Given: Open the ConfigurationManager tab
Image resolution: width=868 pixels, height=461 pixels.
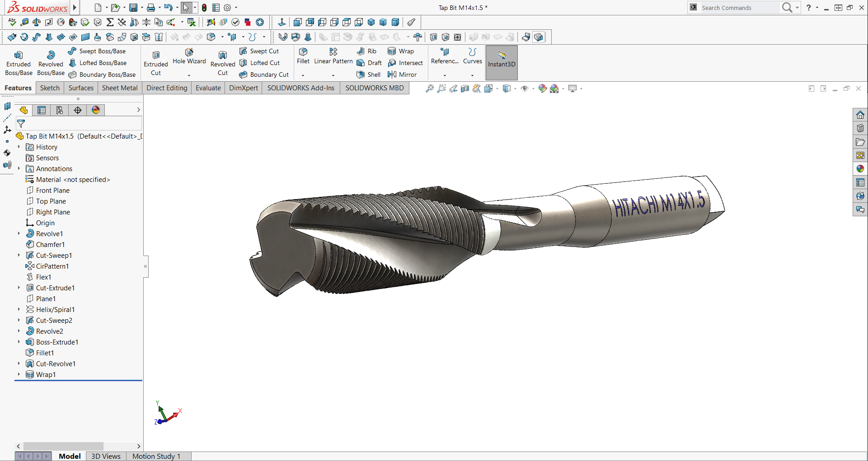Looking at the screenshot, I should [x=60, y=110].
